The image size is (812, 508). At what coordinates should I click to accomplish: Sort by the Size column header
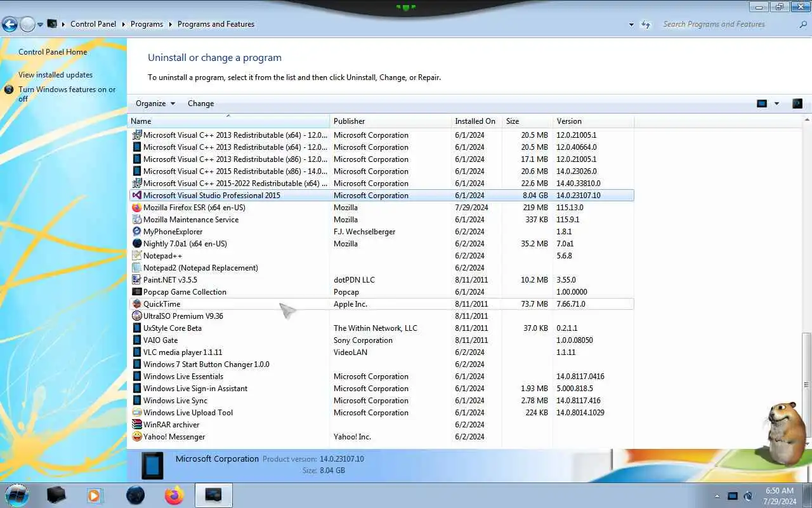point(527,121)
